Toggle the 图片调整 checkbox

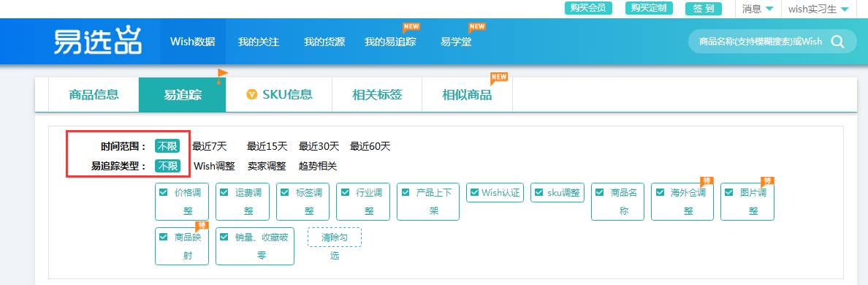(728, 193)
